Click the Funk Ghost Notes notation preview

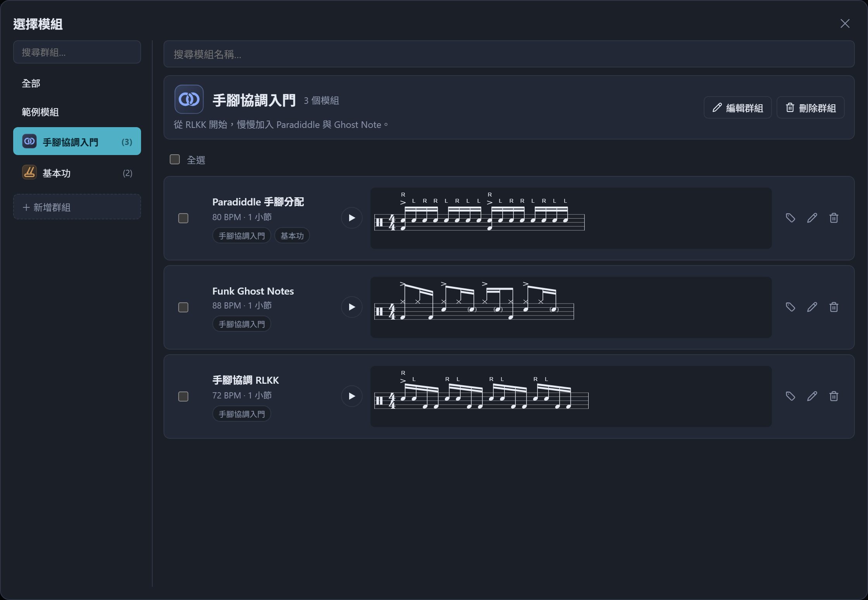(571, 307)
